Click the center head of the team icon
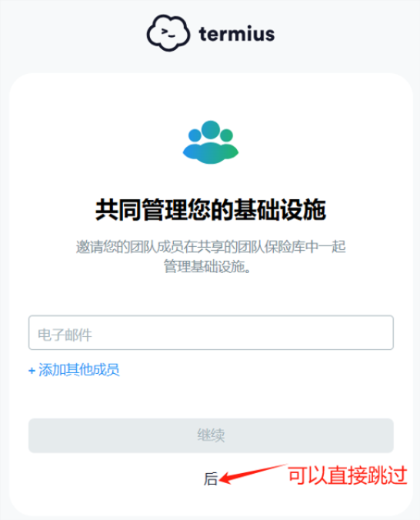The width and height of the screenshot is (420, 520). [211, 130]
